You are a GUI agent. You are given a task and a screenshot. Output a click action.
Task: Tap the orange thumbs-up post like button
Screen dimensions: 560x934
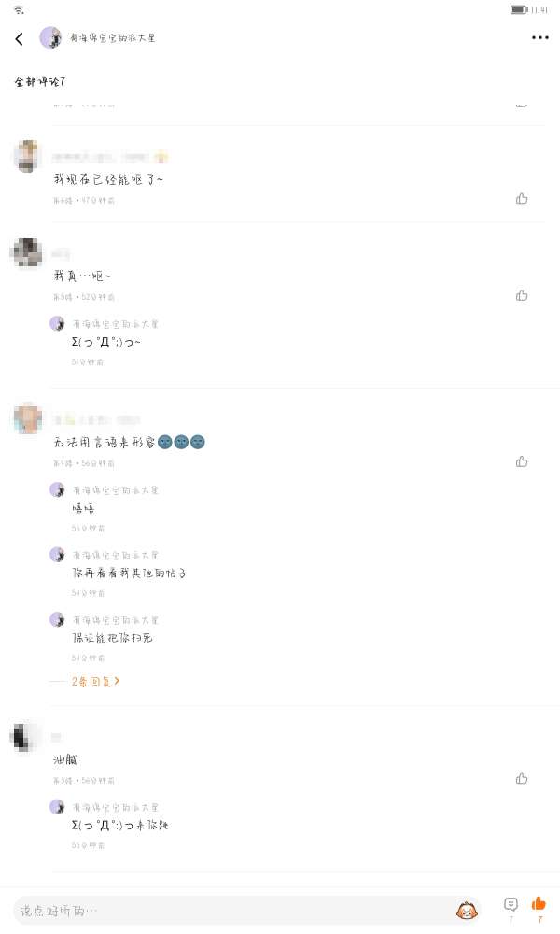(539, 903)
